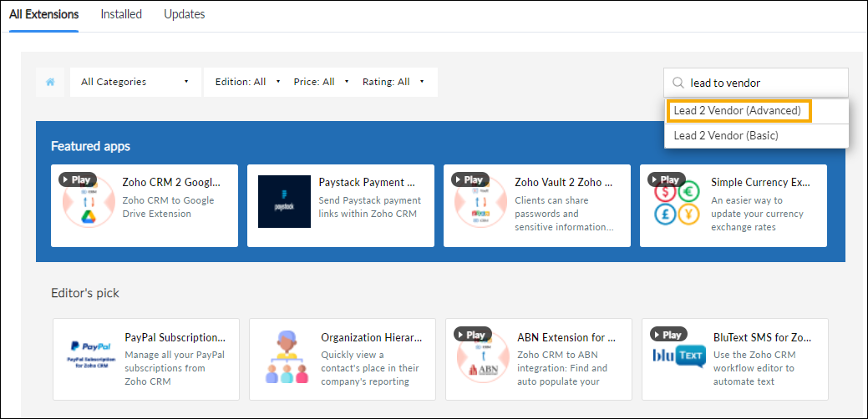The image size is (868, 419).
Task: Switch to Installed tab
Action: tap(121, 14)
